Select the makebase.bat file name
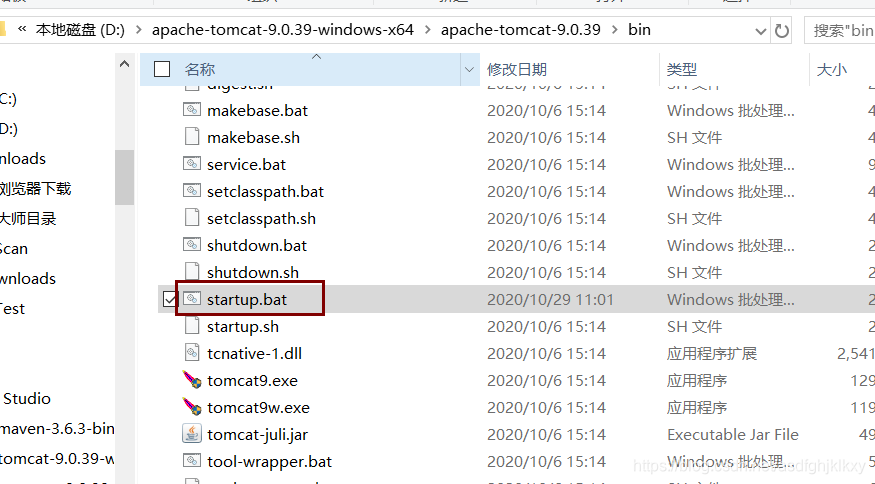This screenshot has width=875, height=484. tap(257, 111)
